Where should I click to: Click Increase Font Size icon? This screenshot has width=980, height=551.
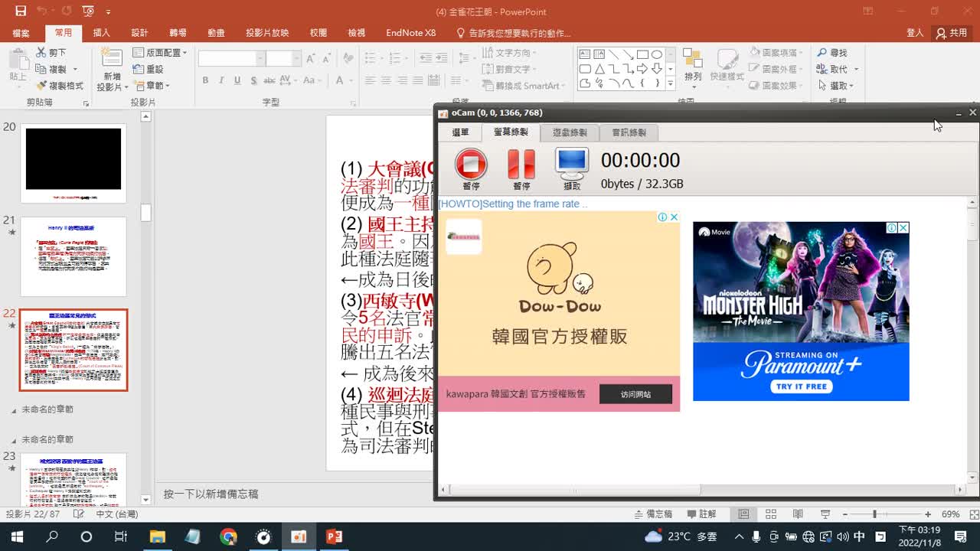[311, 59]
